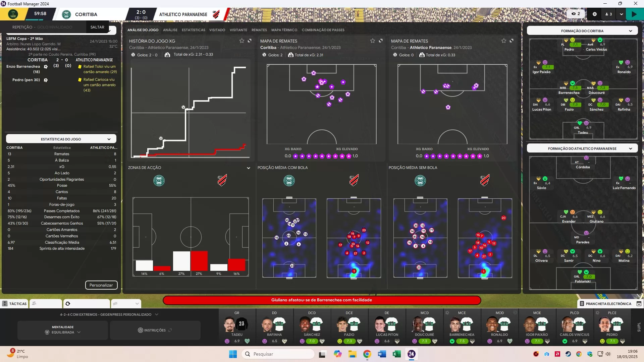Favorite the Athletico Mapa de Remates panel star
The width and height of the screenshot is (644, 362).
(503, 41)
